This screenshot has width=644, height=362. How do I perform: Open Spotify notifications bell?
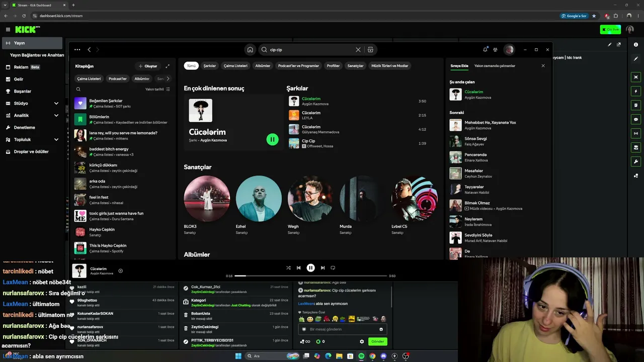coord(485,50)
